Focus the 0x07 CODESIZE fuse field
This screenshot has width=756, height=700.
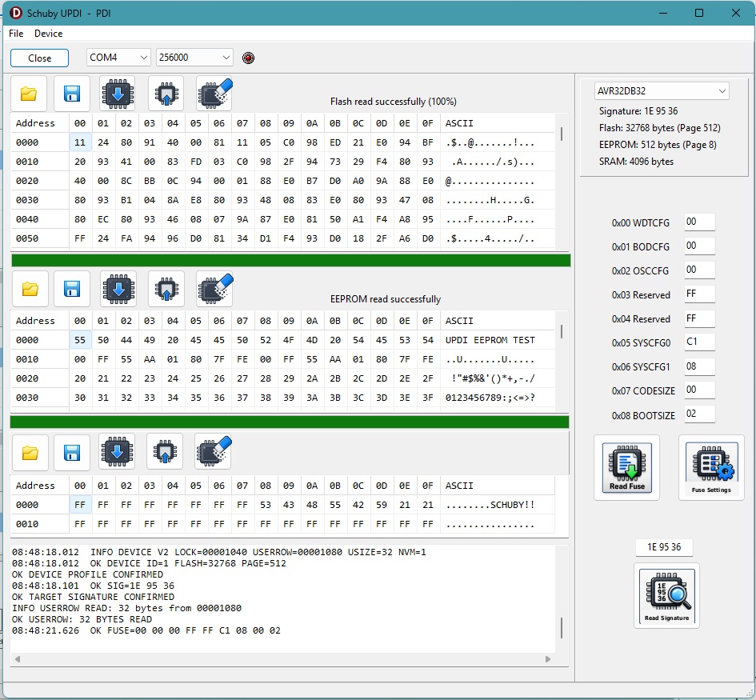click(x=699, y=390)
